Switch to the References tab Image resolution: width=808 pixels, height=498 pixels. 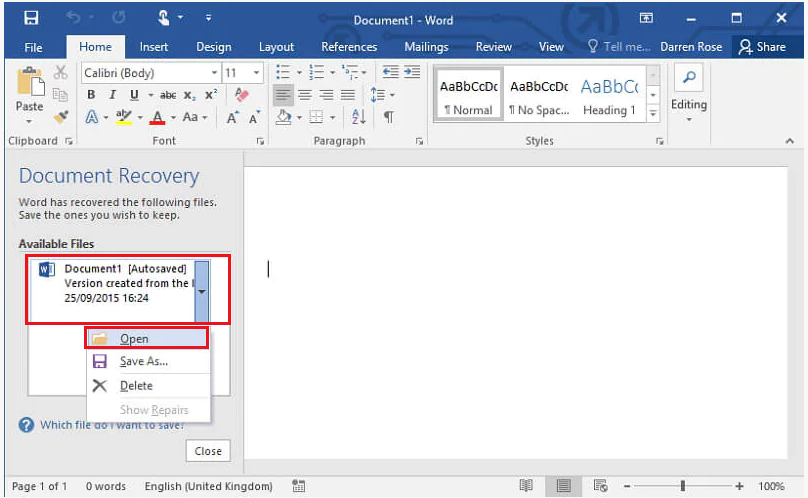(x=349, y=47)
